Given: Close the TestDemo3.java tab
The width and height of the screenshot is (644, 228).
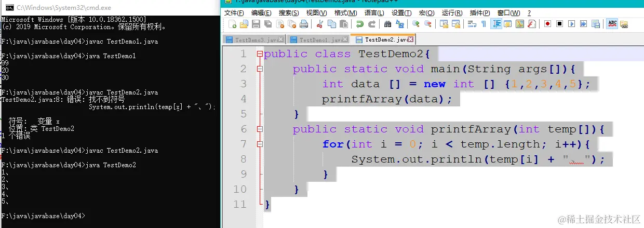Looking at the screenshot, I should point(281,39).
